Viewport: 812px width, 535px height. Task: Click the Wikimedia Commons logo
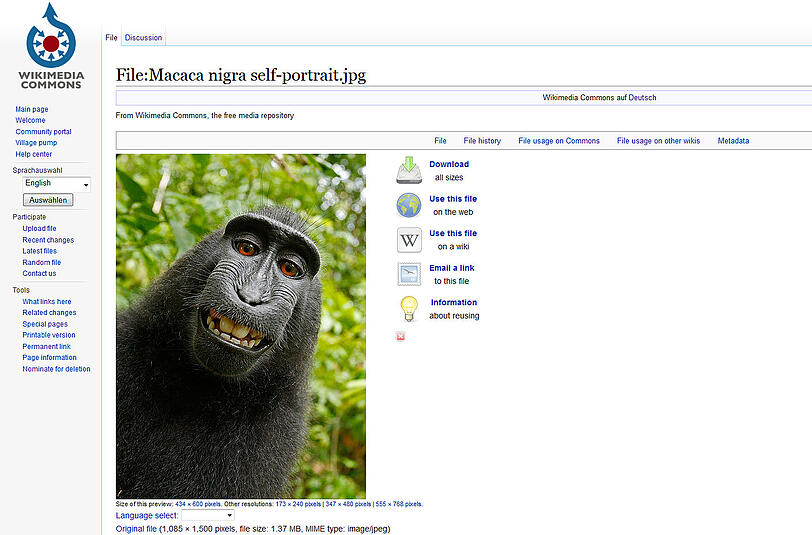coord(51,46)
